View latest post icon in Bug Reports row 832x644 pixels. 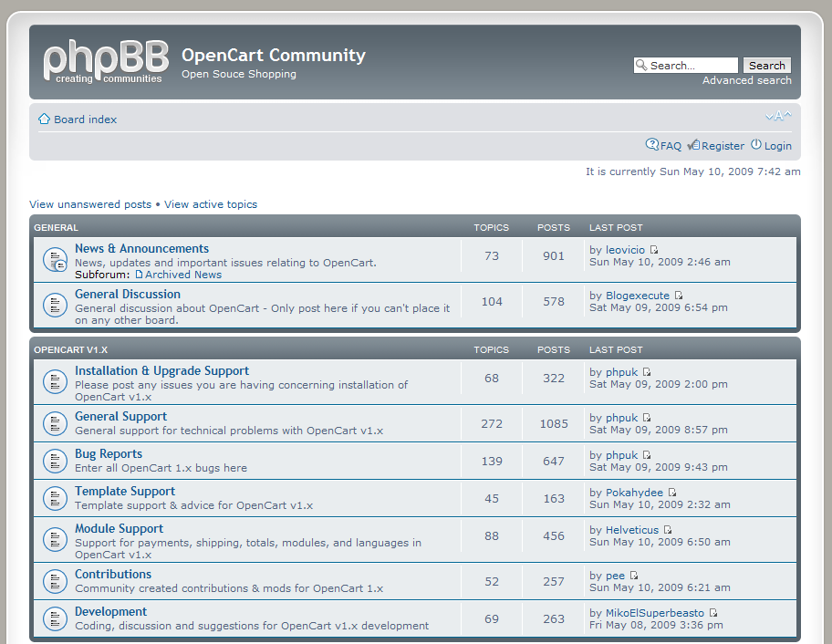pyautogui.click(x=646, y=455)
